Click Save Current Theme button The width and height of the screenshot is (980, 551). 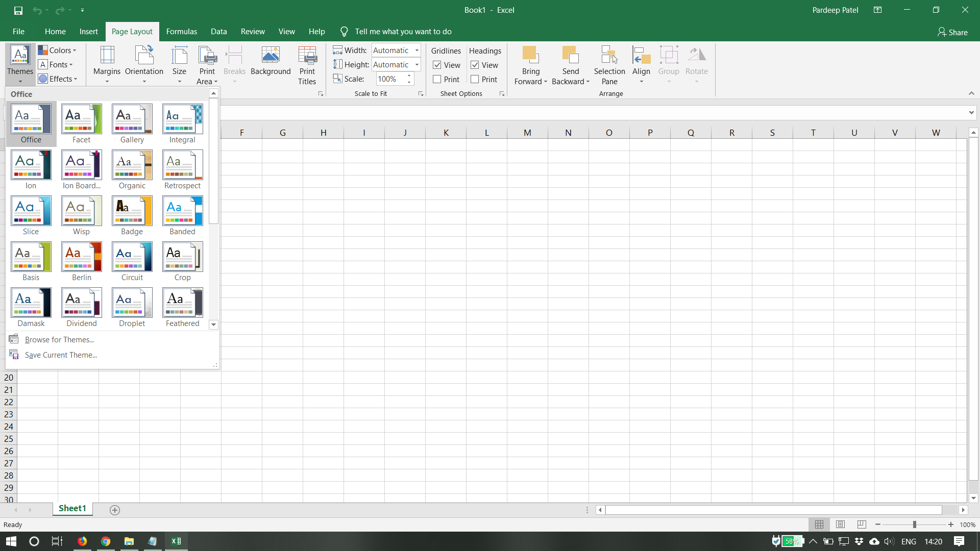(61, 354)
